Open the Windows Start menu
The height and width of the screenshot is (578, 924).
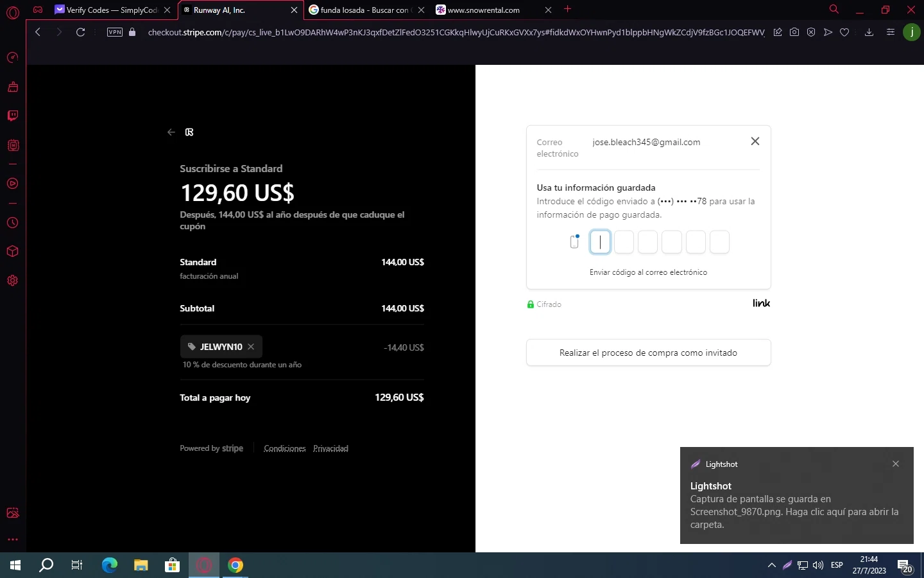(x=15, y=565)
